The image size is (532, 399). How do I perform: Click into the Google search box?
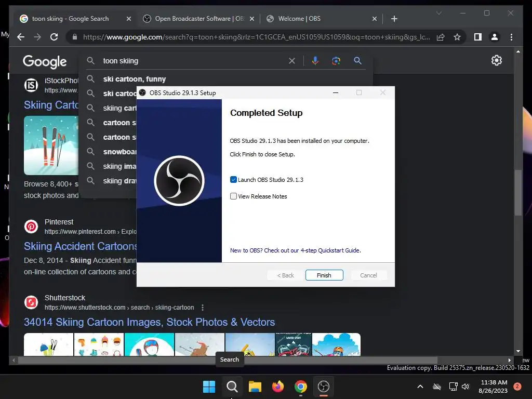click(193, 61)
